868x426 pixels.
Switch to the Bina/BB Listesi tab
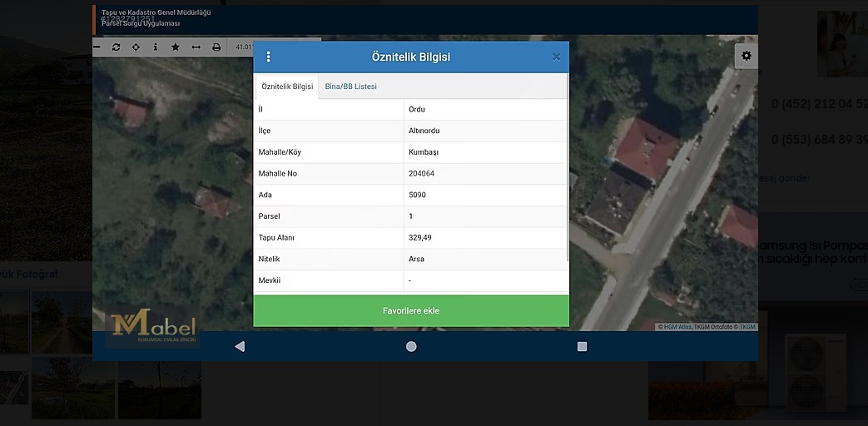pos(350,87)
